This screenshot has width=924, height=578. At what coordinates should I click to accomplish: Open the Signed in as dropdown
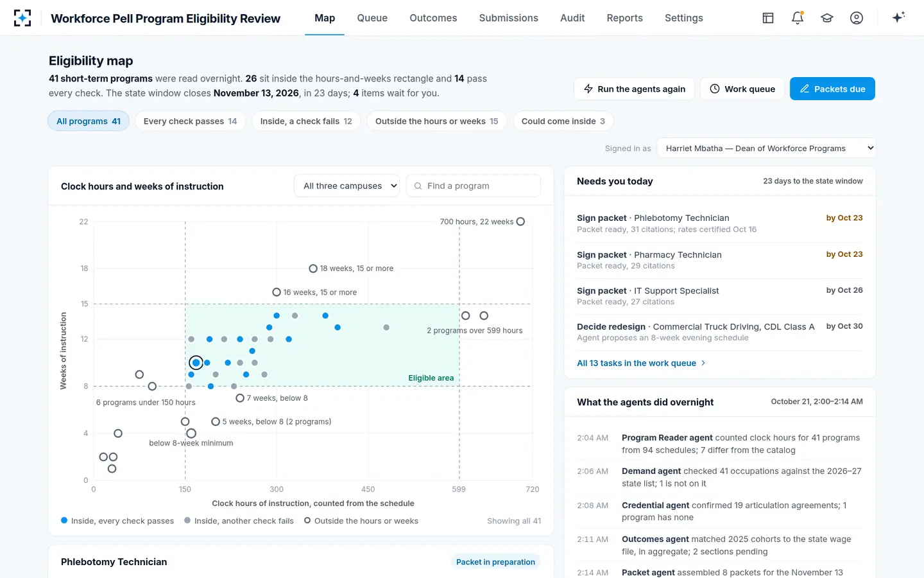click(x=766, y=148)
